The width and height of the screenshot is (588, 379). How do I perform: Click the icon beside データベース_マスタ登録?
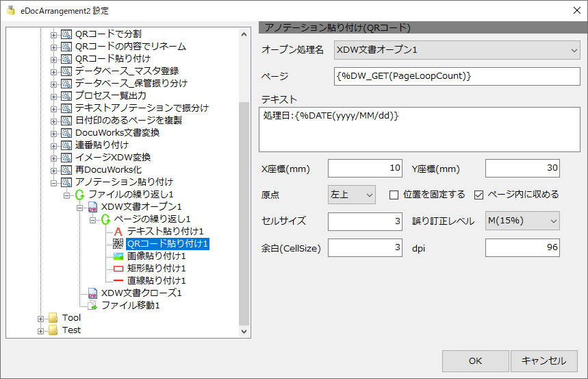click(66, 71)
